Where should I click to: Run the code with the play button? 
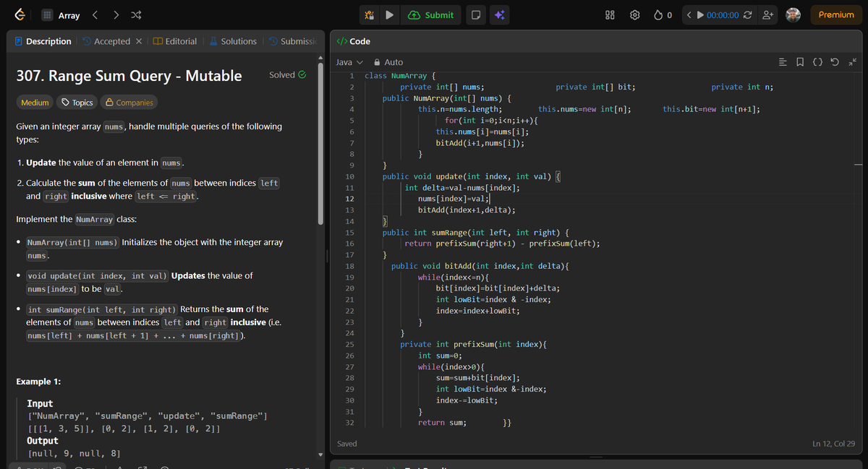[x=389, y=15]
